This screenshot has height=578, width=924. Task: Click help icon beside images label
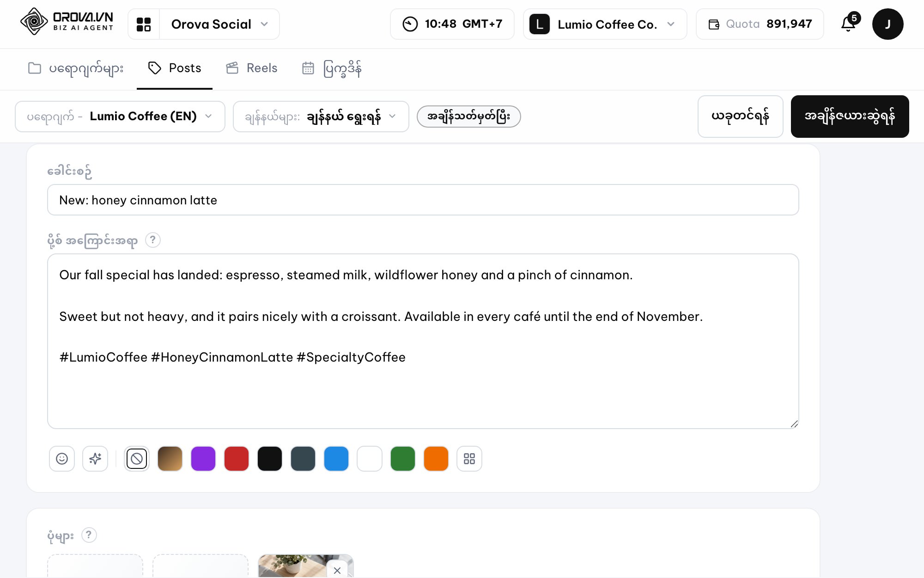tap(89, 535)
